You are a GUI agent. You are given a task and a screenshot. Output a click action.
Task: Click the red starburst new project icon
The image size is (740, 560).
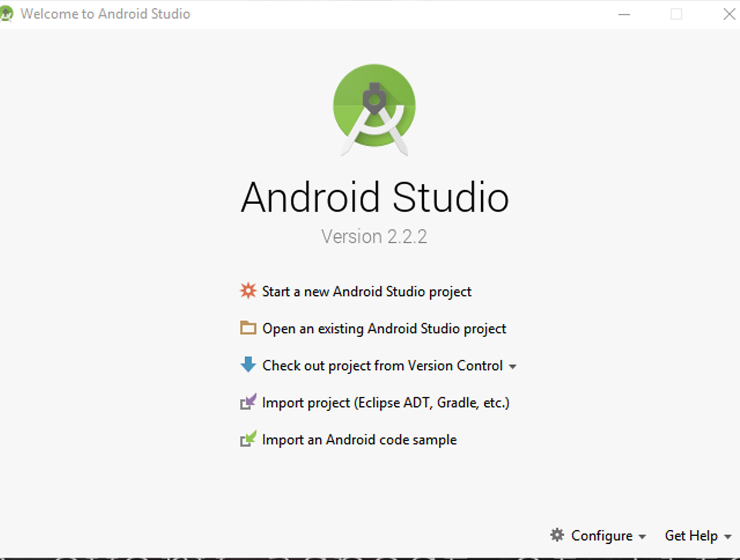point(248,291)
